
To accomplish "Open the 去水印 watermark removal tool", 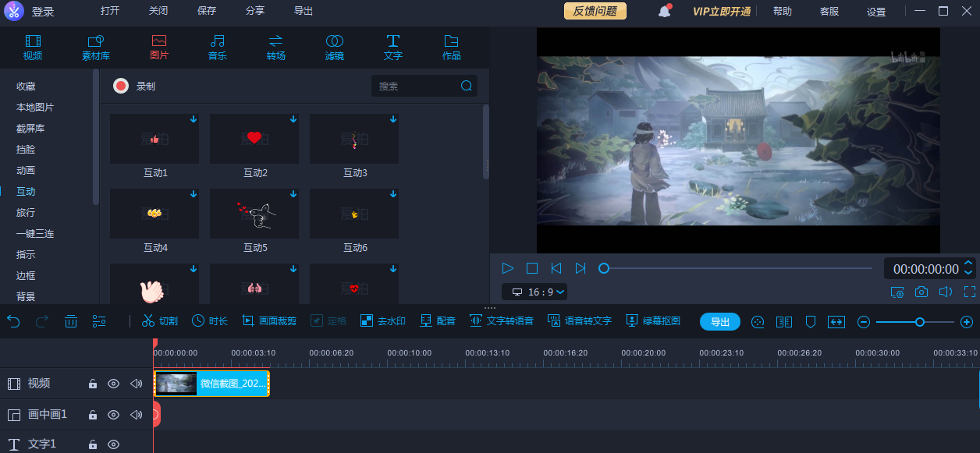I will click(382, 321).
